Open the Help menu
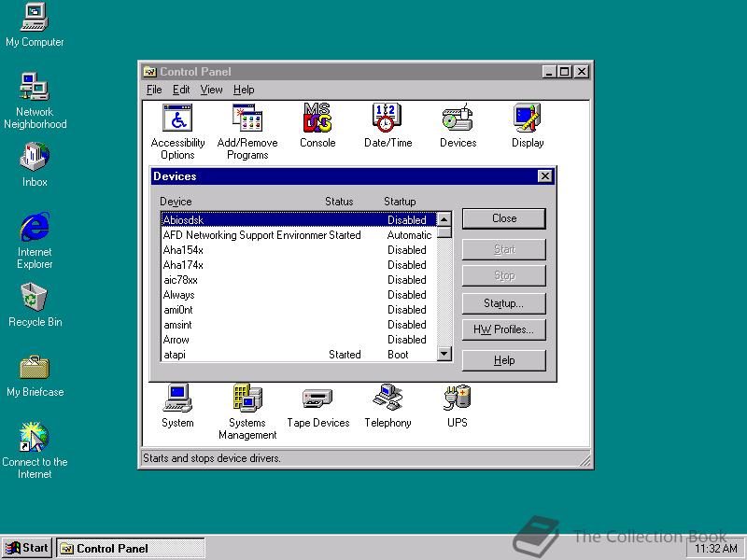This screenshot has height=560, width=747. (244, 90)
